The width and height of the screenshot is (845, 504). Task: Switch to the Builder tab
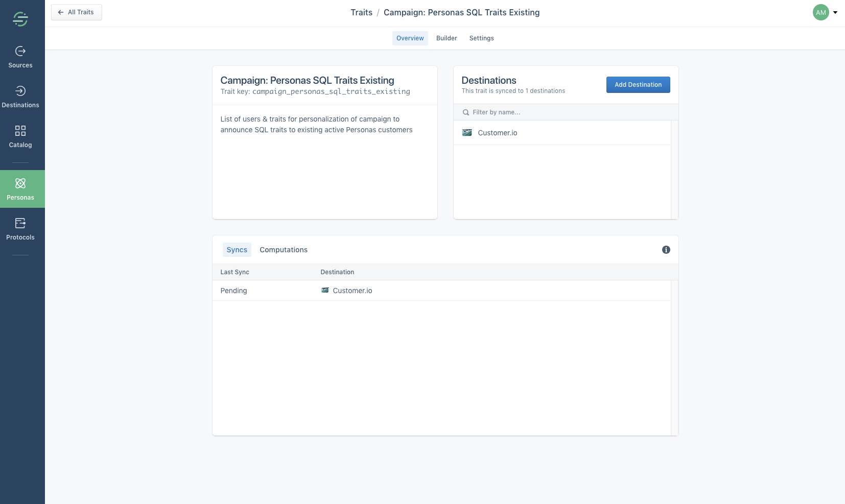(446, 38)
